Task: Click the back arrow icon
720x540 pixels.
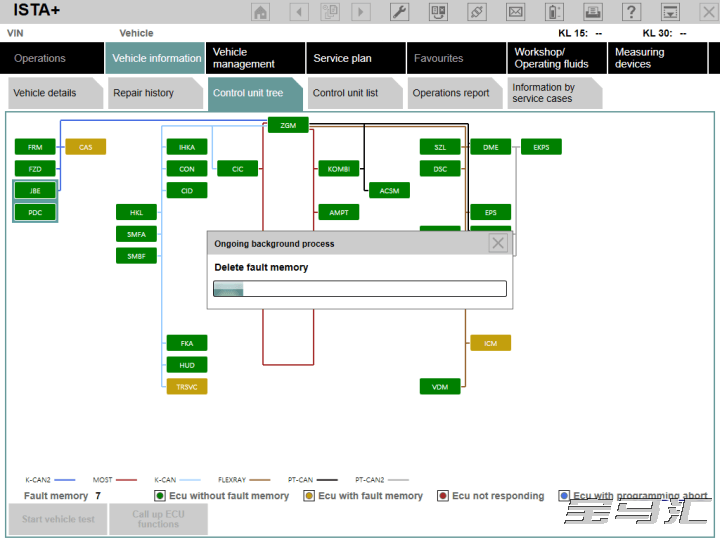Action: point(299,11)
